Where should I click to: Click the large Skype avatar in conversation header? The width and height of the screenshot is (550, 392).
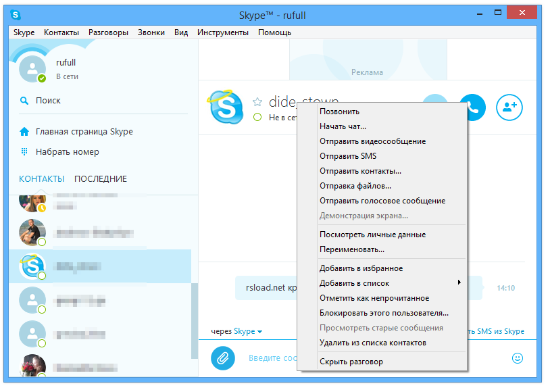226,107
